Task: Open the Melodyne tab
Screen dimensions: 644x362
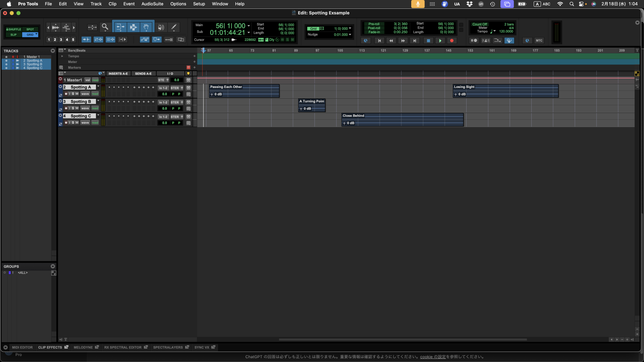Action: (83, 348)
